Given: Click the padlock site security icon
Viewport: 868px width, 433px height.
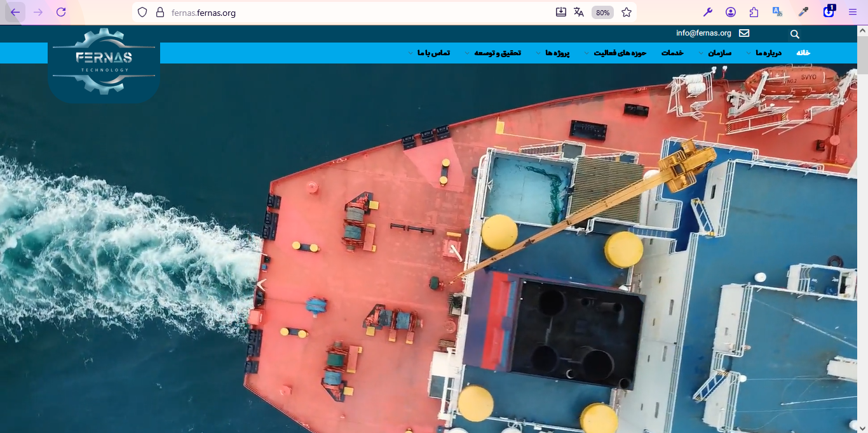Looking at the screenshot, I should (159, 12).
